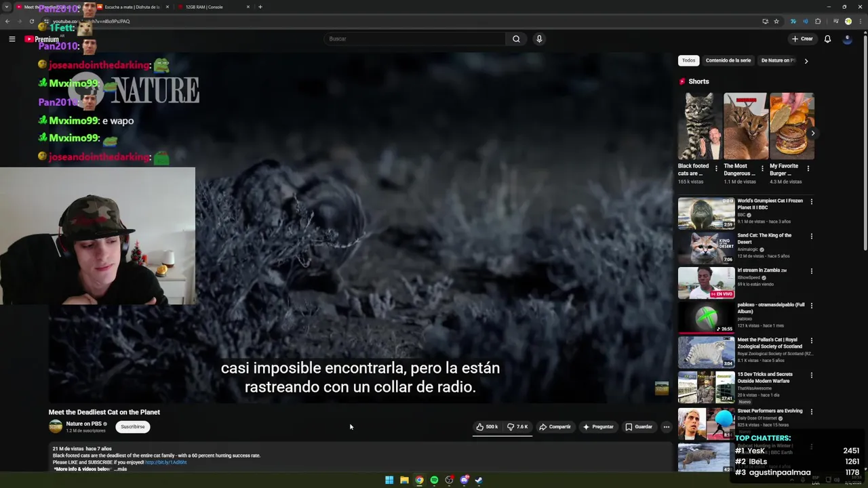The image size is (868, 488).
Task: Open Chrome tab search dropdown
Action: click(7, 7)
